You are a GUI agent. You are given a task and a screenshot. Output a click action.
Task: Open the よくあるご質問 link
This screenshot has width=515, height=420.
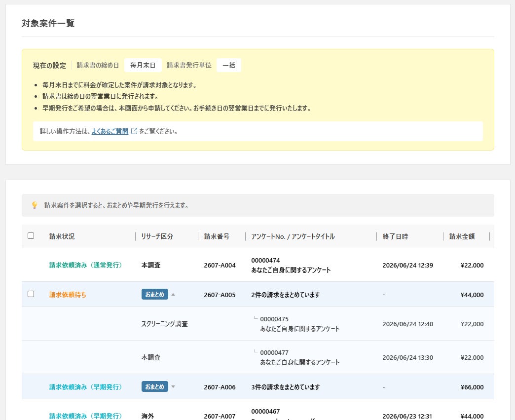[x=110, y=131]
